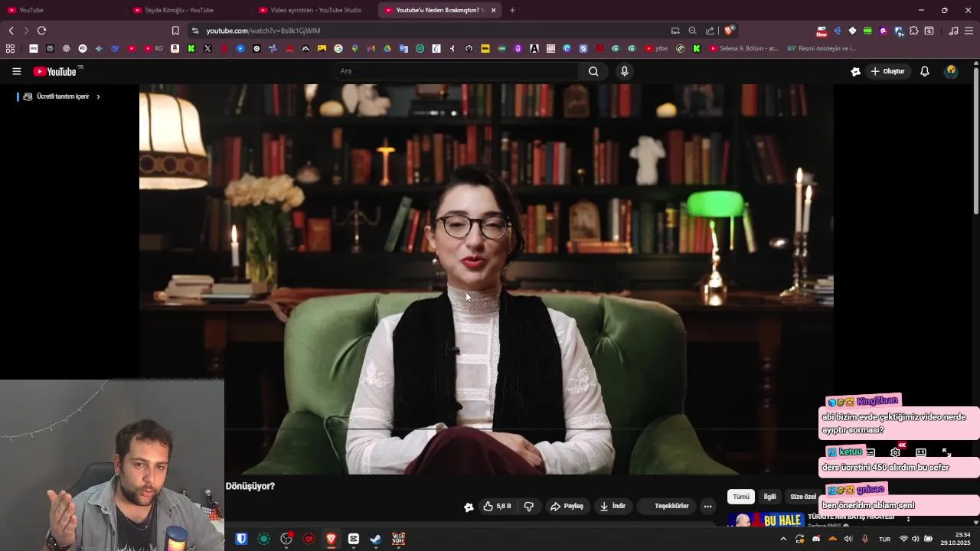
Task: Open the Google bookmark
Action: (338, 48)
